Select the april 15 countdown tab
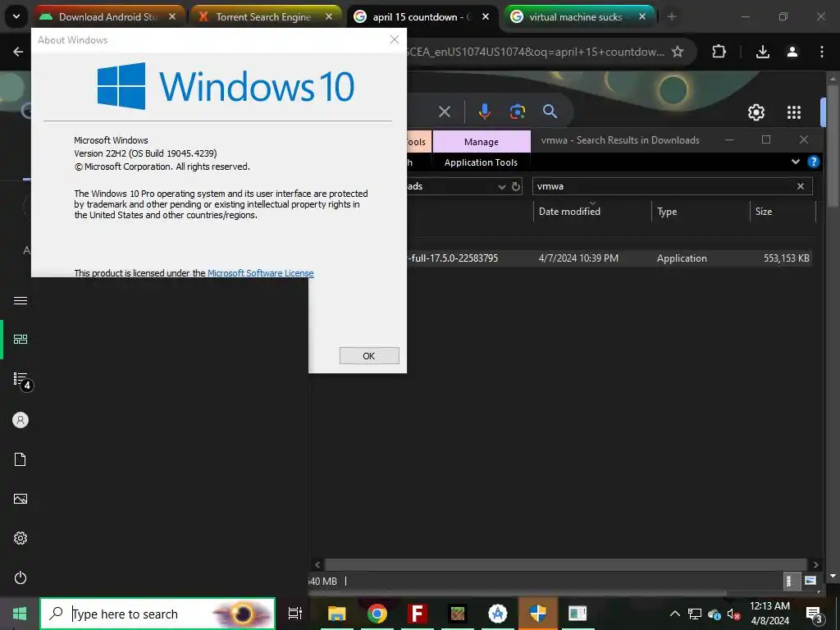The width and height of the screenshot is (840, 630). (421, 17)
